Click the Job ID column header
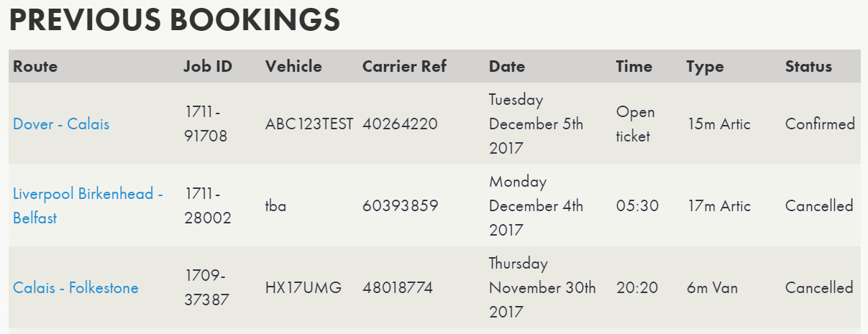Screen dimensions: 868x334 coord(209,67)
